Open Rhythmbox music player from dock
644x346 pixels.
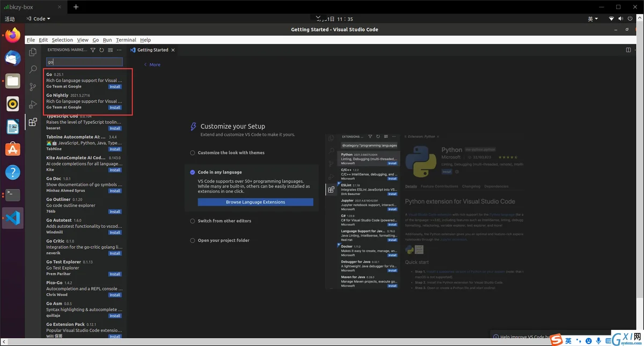tap(13, 104)
